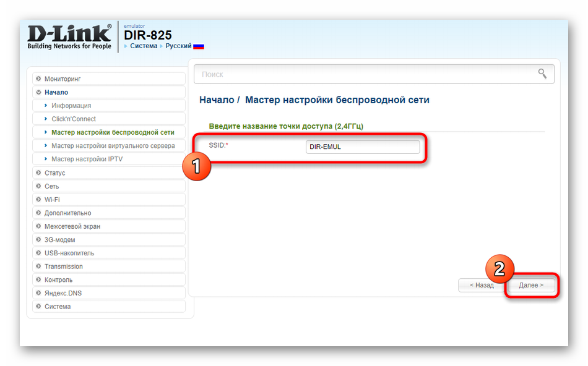Select Click'n'Connect menu item

point(74,119)
